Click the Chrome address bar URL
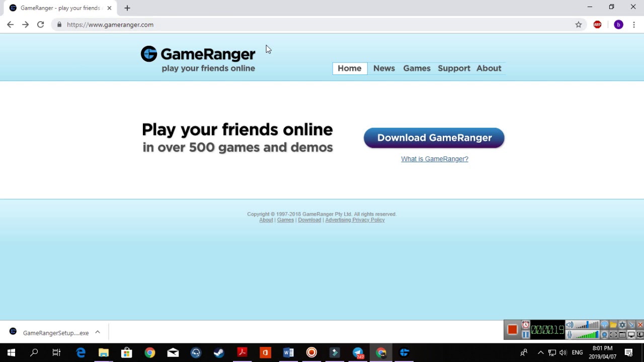Image resolution: width=644 pixels, height=362 pixels. 110,25
